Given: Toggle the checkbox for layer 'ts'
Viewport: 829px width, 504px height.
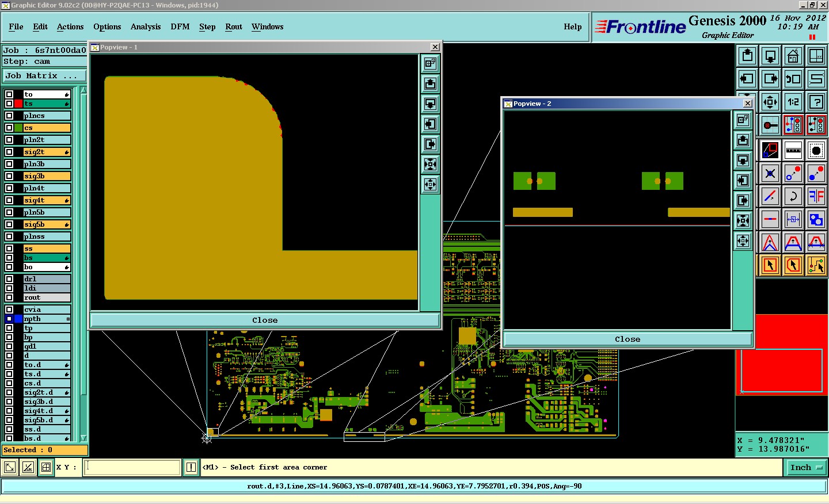Looking at the screenshot, I should (9, 104).
